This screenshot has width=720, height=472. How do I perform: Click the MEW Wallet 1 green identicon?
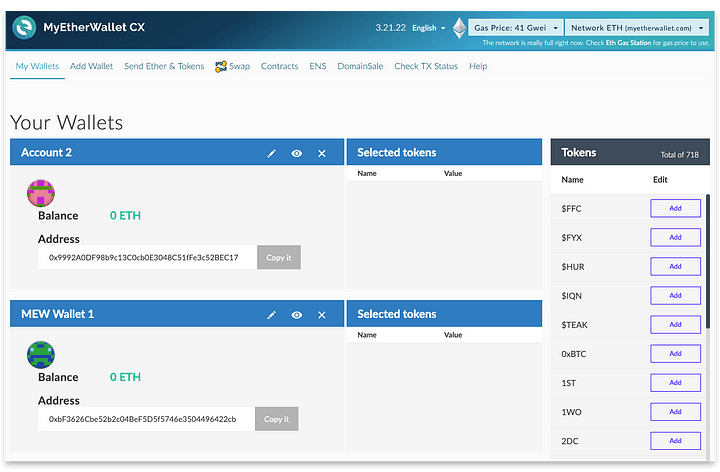(41, 355)
